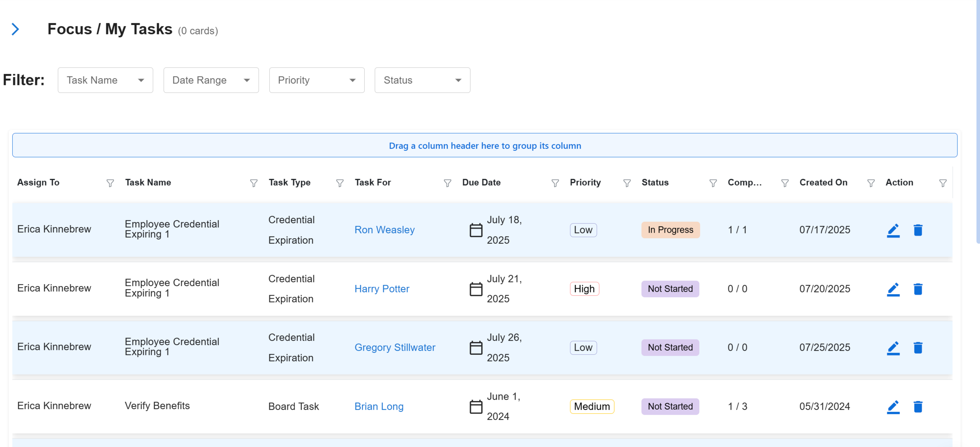Screen dimensions: 980x447
Task: Click the 07/25/2025 created date
Action: [x=824, y=347]
